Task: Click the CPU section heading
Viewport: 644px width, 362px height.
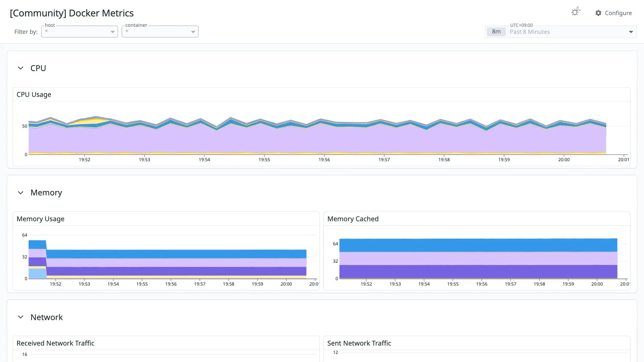Action: 38,68
